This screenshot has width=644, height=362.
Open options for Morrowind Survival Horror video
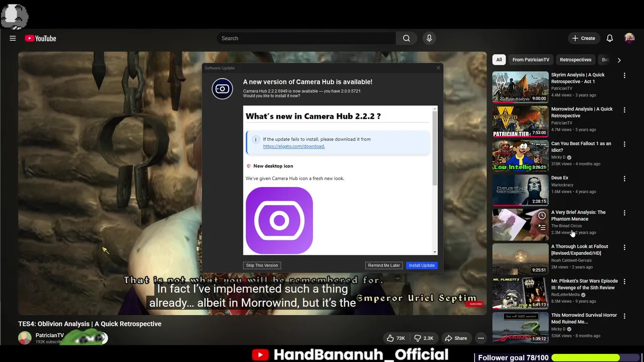coord(624,316)
